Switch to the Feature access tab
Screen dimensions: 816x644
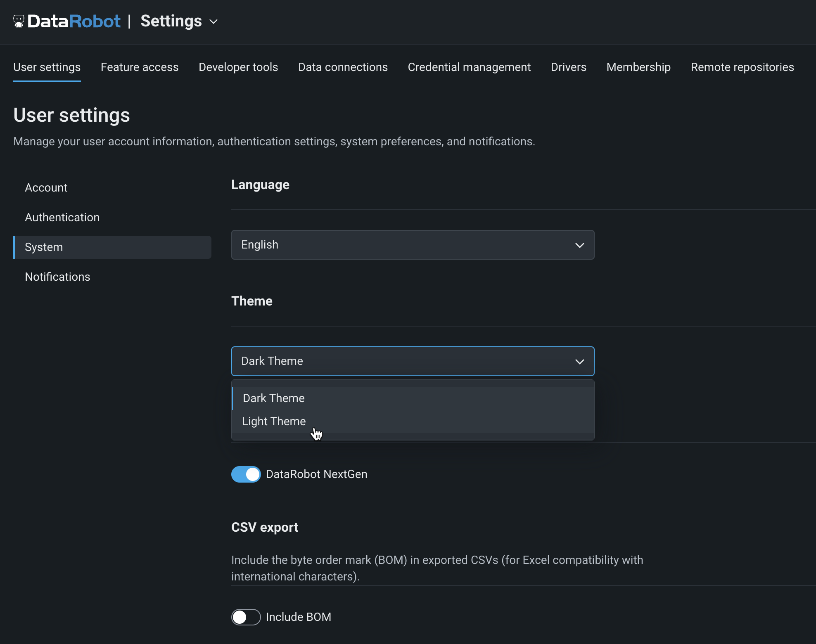(140, 67)
